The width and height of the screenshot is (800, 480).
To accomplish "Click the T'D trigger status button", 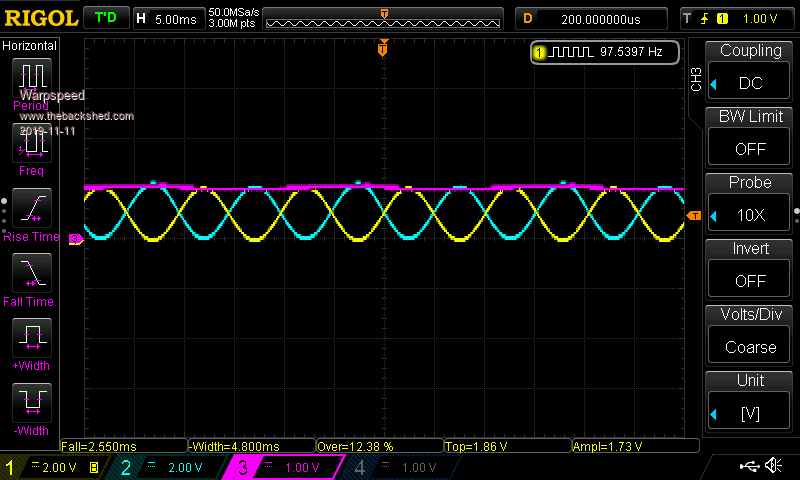I will coord(104,18).
